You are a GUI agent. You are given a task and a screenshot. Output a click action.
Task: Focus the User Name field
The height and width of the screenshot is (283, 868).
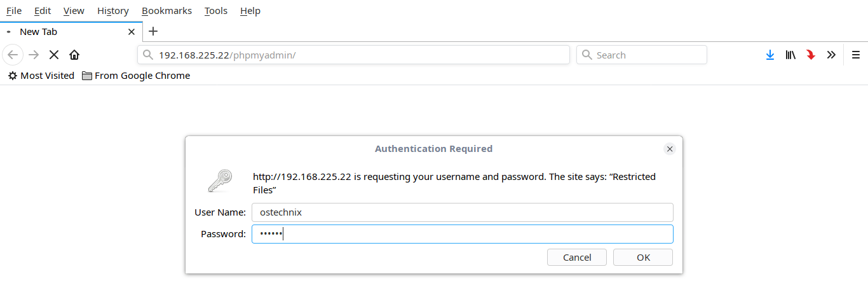462,212
